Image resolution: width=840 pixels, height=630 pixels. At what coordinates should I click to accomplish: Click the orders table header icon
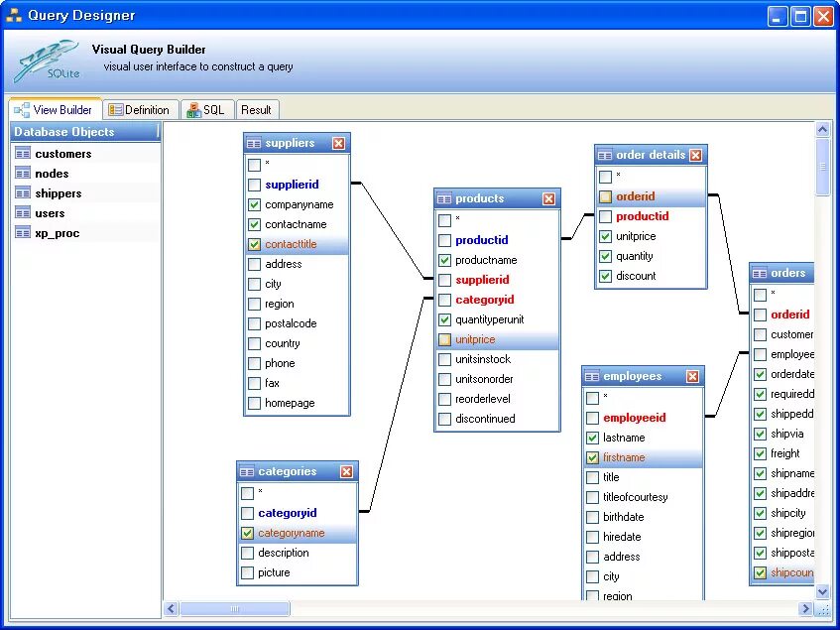pyautogui.click(x=760, y=273)
